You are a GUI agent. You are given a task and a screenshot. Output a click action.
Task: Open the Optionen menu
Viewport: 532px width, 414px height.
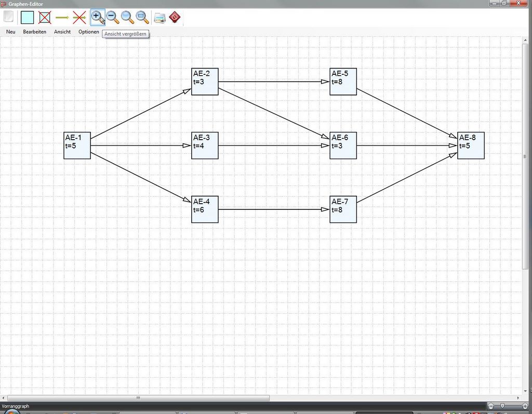click(x=88, y=32)
